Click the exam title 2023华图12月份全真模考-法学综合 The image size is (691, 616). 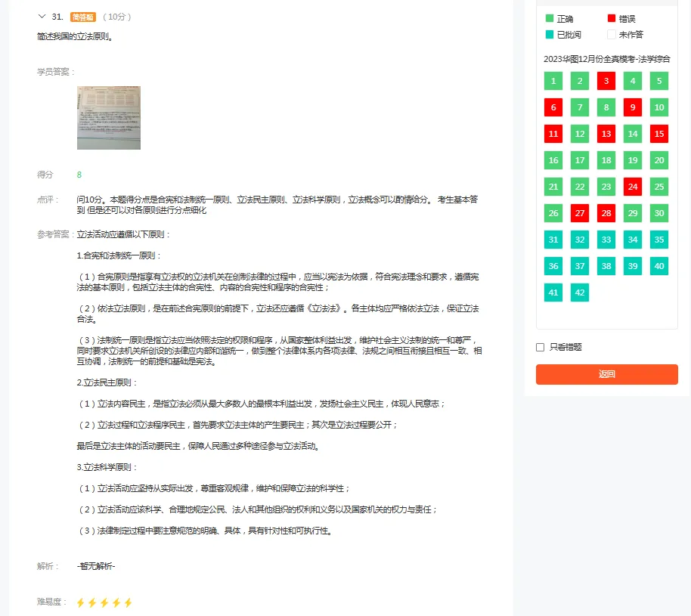tap(607, 59)
